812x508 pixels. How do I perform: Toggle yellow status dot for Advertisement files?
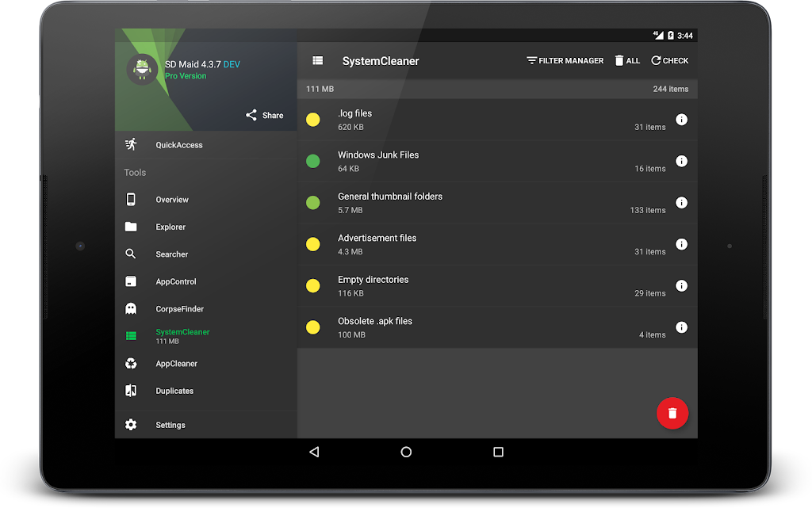pyautogui.click(x=313, y=244)
